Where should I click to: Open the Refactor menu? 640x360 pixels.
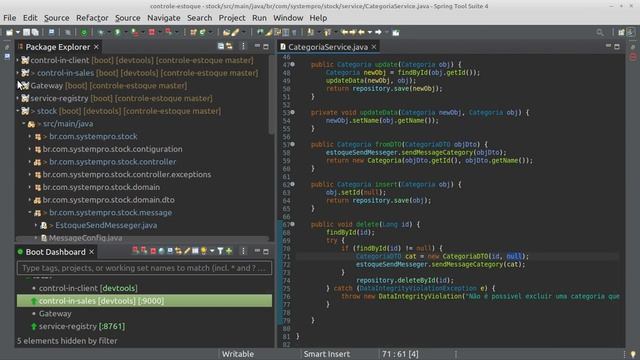pyautogui.click(x=92, y=18)
